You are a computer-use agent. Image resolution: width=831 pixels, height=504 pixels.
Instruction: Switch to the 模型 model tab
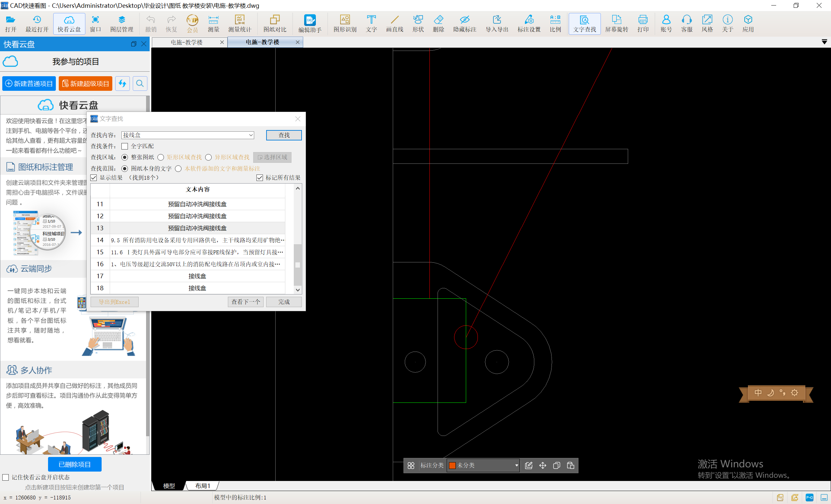coord(169,486)
